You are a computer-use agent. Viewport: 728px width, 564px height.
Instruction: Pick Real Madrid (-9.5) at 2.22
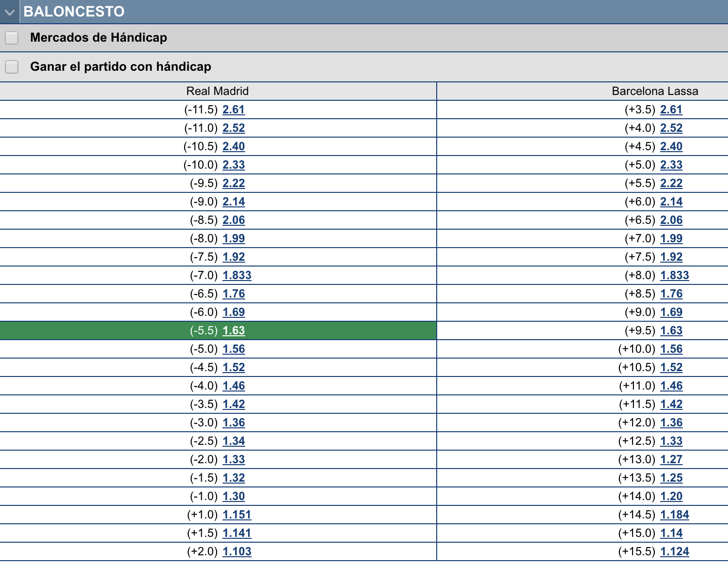tap(234, 183)
